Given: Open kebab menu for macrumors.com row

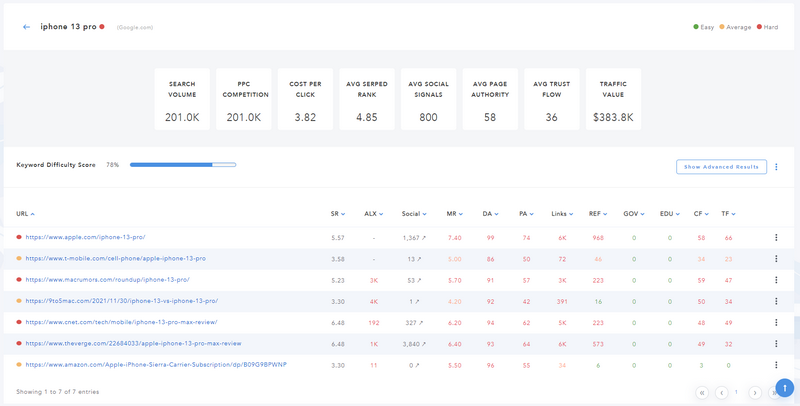Looking at the screenshot, I should pyautogui.click(x=776, y=280).
